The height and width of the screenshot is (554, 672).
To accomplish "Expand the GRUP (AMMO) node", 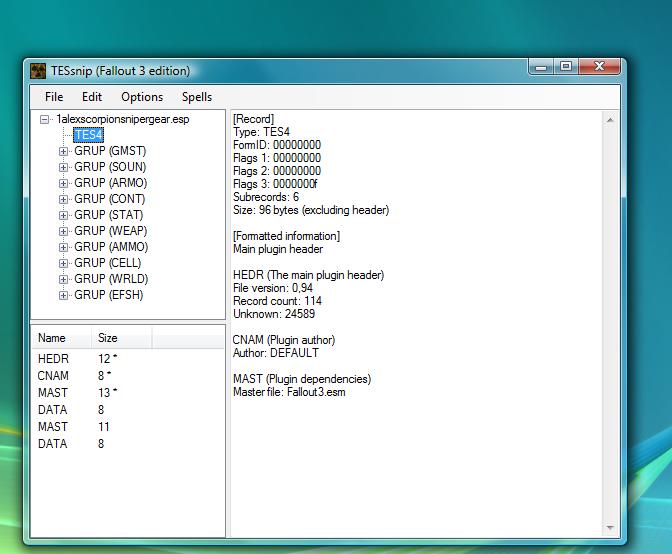I will (x=63, y=247).
